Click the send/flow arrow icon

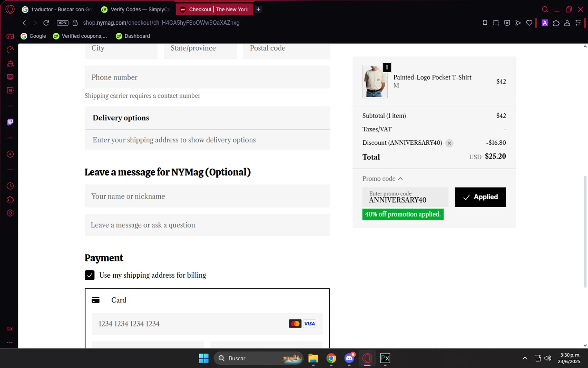518,23
